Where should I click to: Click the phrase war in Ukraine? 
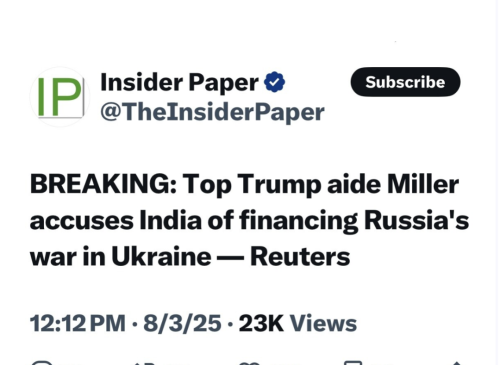coord(120,257)
